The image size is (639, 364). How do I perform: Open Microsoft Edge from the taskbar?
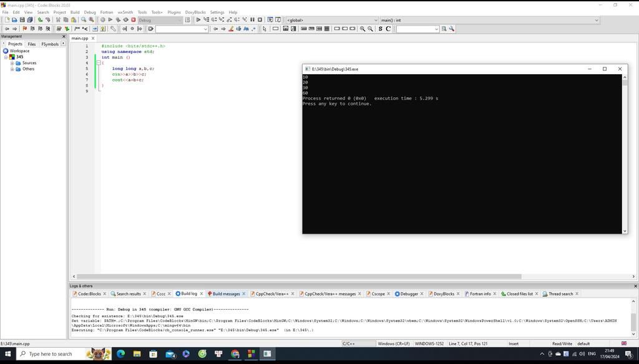point(120,354)
